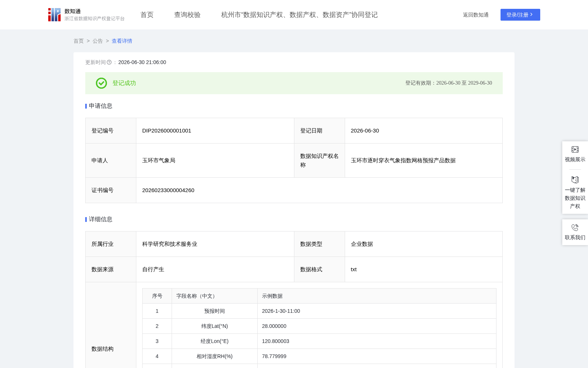Click the 序号 column header

pyautogui.click(x=157, y=296)
